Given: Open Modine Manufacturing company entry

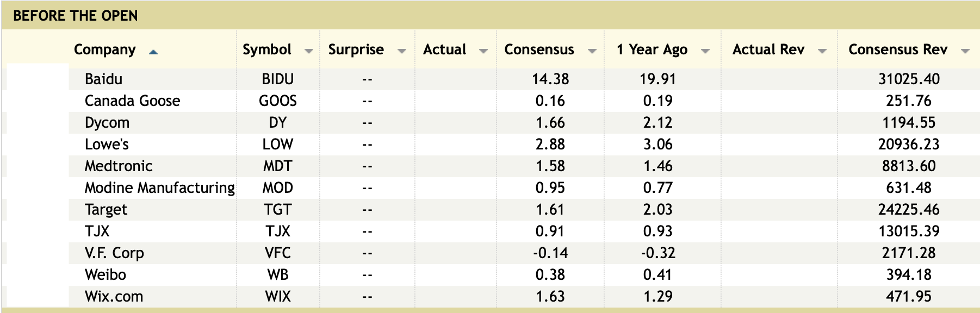Looking at the screenshot, I should click(x=159, y=188).
